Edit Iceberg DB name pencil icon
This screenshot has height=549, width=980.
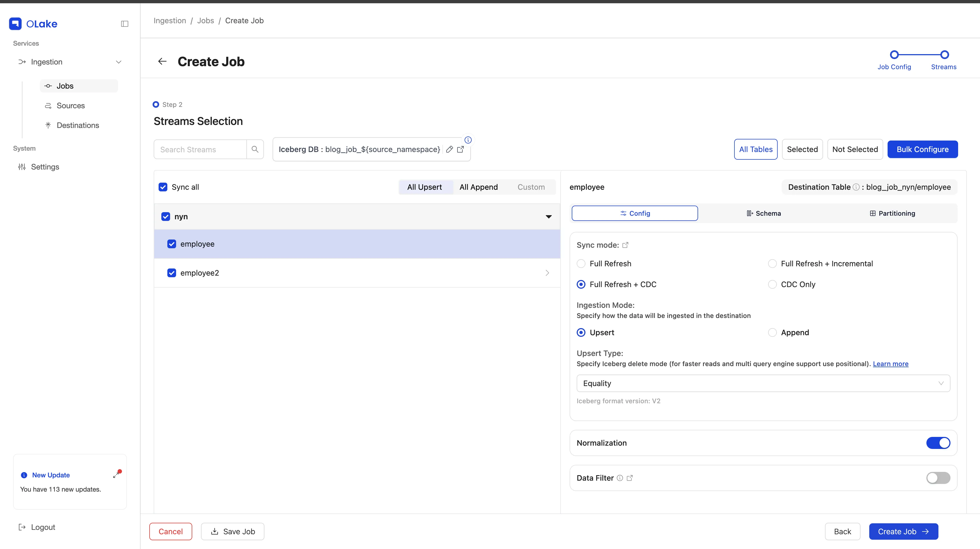click(449, 149)
